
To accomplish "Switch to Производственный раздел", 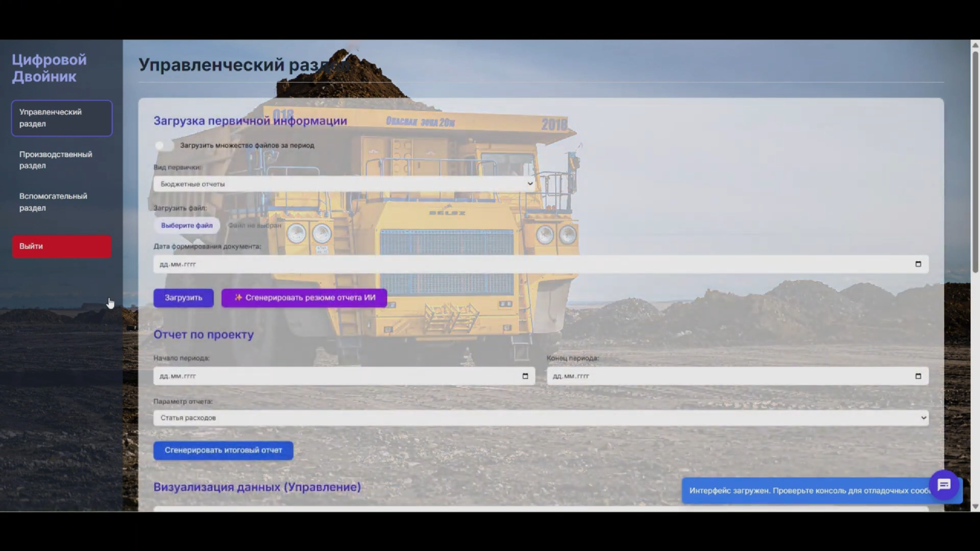I will pos(61,160).
